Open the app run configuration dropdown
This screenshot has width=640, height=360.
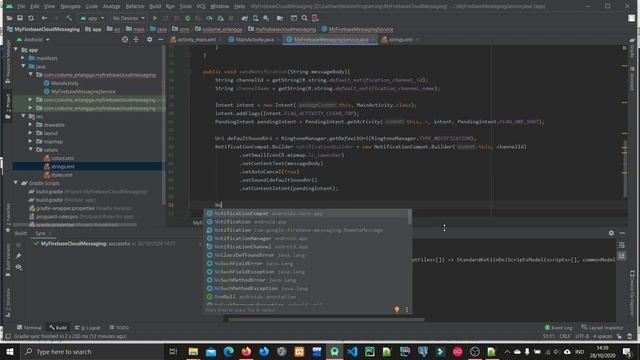pos(92,18)
